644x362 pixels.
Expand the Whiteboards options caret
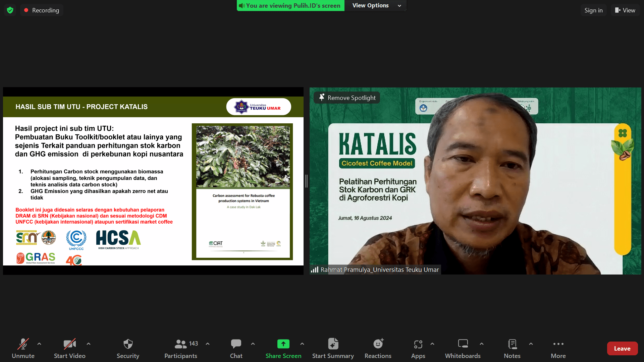(482, 344)
